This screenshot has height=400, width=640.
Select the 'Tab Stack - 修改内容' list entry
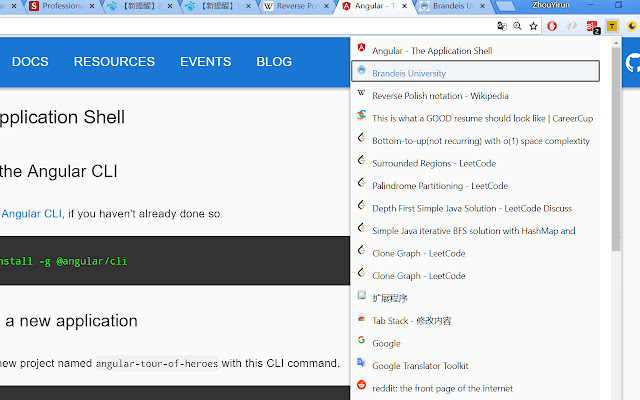tap(476, 320)
